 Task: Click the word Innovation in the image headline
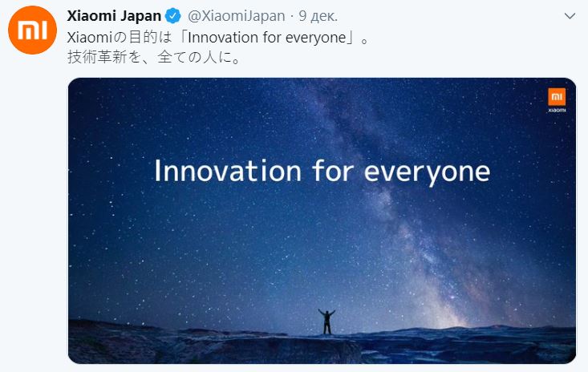228,171
